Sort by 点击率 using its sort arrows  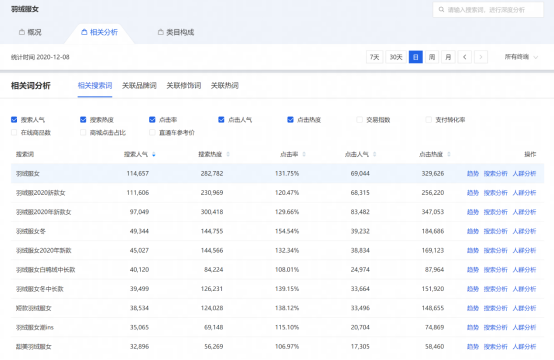pos(304,154)
